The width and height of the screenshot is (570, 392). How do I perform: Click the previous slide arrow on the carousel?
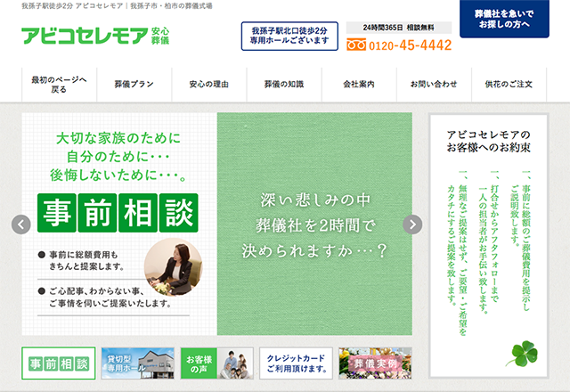pyautogui.click(x=21, y=225)
